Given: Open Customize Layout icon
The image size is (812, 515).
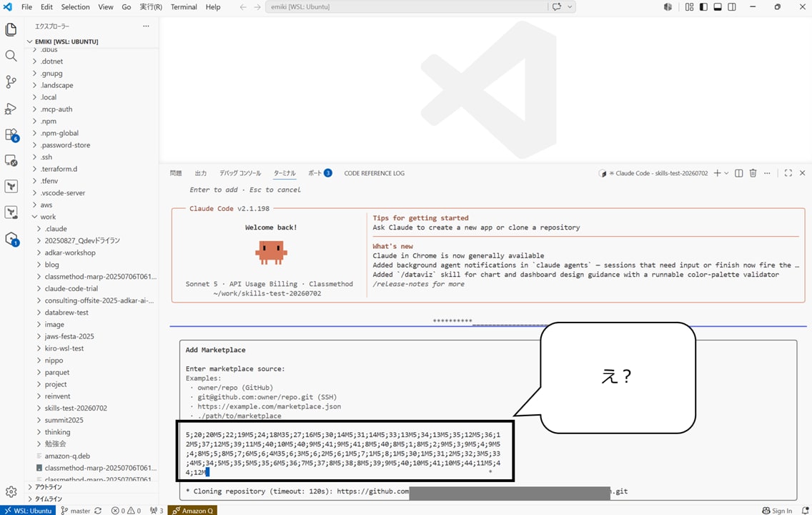Looking at the screenshot, I should click(x=689, y=6).
